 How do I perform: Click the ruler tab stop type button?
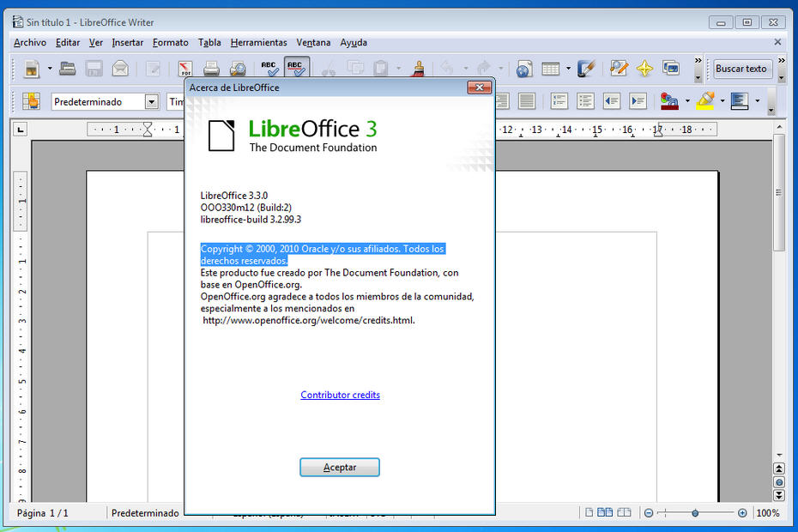21,130
